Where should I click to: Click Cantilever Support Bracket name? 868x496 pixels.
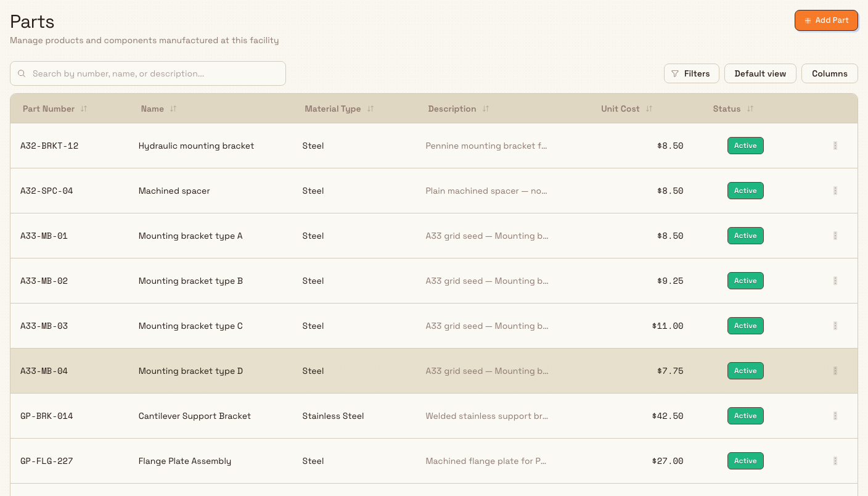click(194, 416)
